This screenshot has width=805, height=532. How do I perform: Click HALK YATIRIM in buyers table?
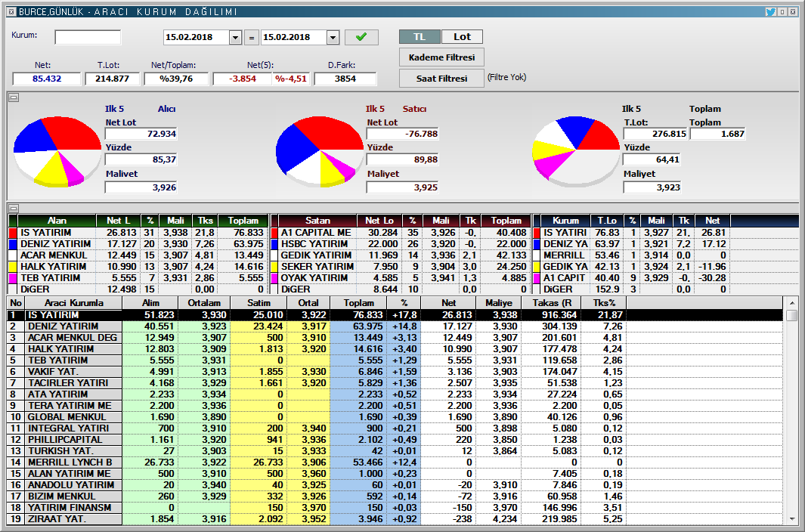click(x=54, y=267)
